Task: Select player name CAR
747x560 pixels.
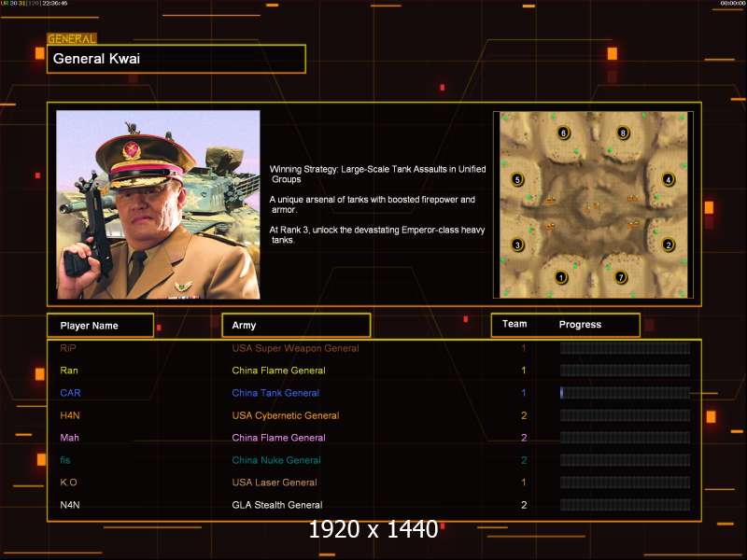Action: tap(71, 393)
